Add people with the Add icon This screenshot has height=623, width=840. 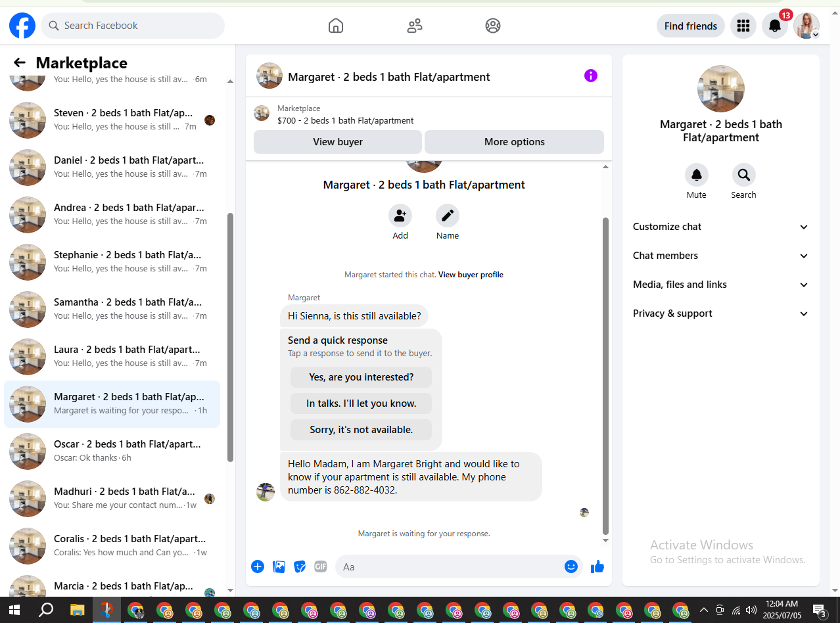pyautogui.click(x=400, y=216)
